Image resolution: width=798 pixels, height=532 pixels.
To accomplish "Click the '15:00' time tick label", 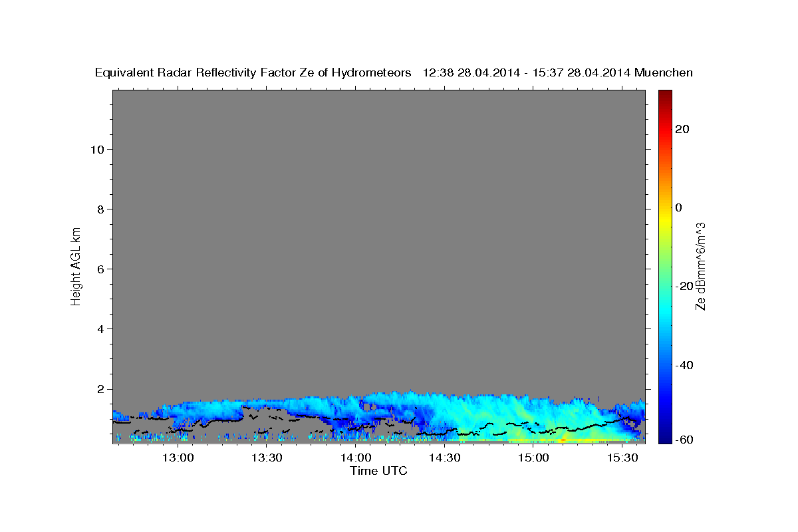I will pyautogui.click(x=533, y=458).
